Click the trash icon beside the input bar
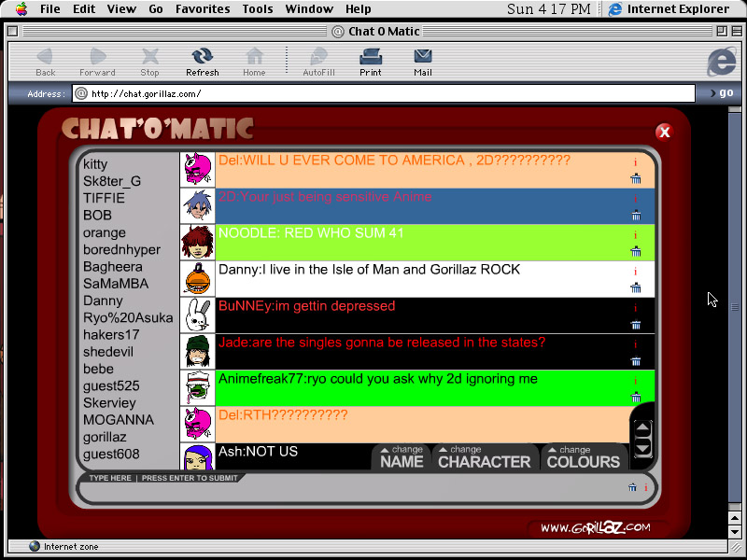Image resolution: width=747 pixels, height=560 pixels. [x=632, y=487]
